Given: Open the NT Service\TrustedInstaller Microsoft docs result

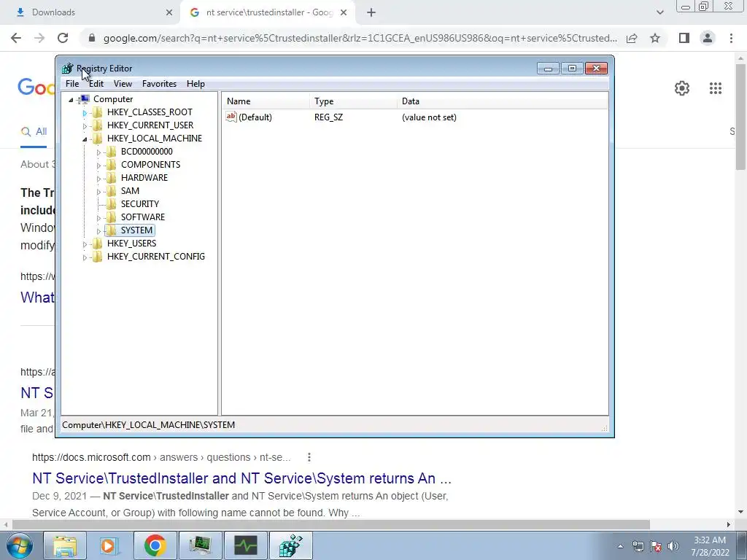Looking at the screenshot, I should (x=241, y=478).
